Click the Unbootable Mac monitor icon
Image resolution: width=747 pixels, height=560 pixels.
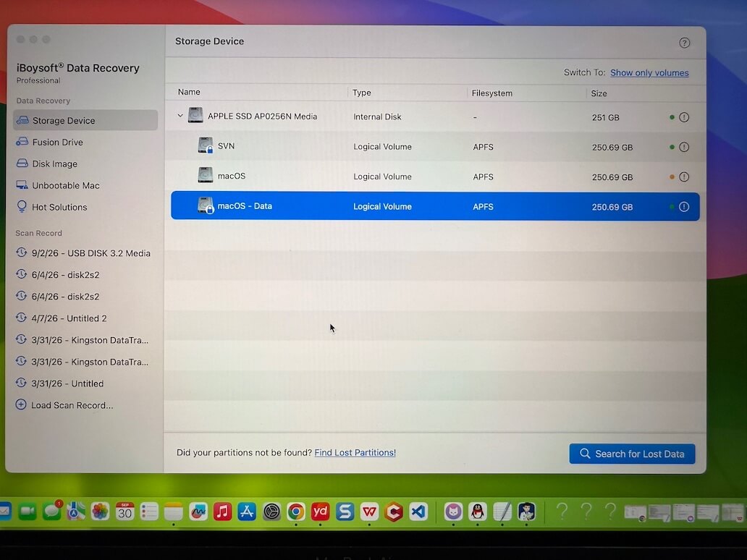(22, 184)
